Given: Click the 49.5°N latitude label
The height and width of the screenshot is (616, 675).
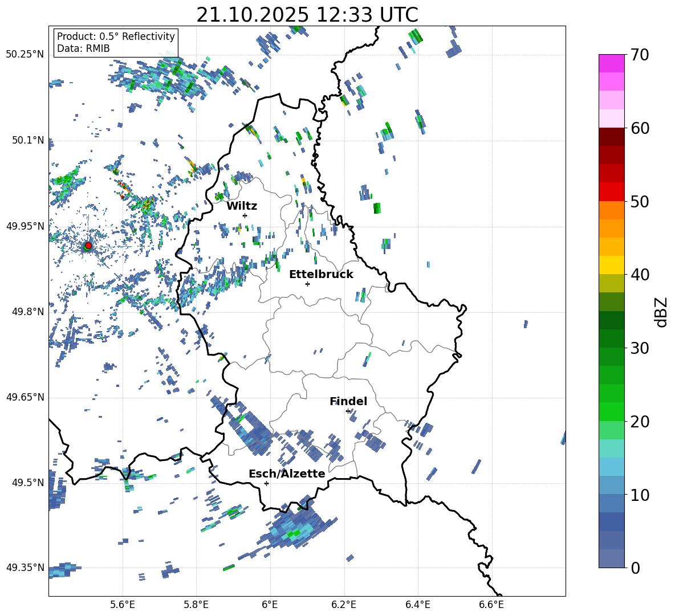Looking at the screenshot, I should tap(28, 482).
